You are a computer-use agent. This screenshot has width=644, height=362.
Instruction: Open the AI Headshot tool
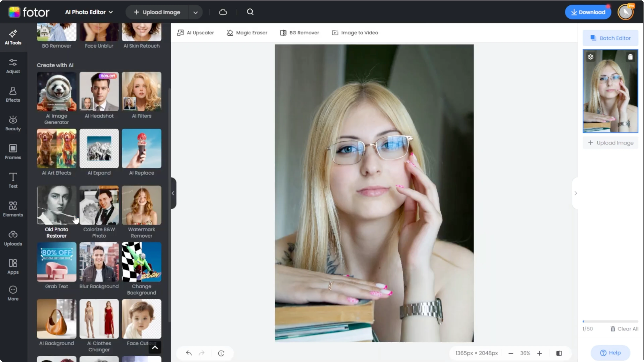[99, 95]
